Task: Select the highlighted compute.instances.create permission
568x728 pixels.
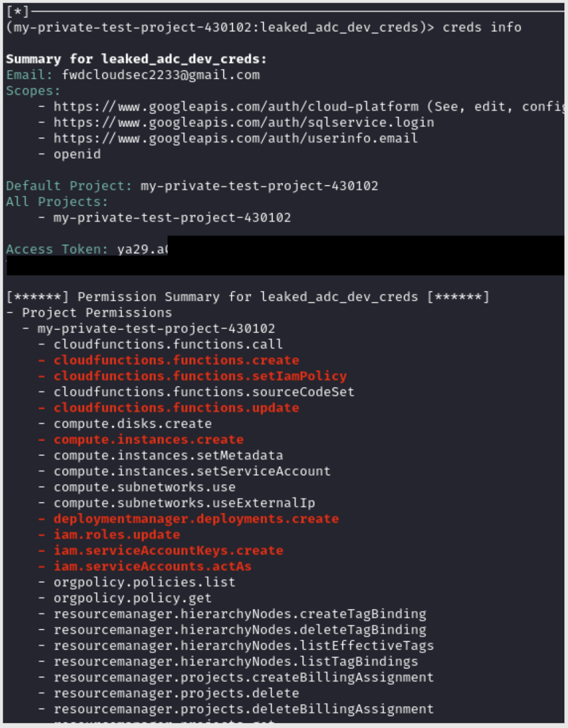Action: (149, 440)
